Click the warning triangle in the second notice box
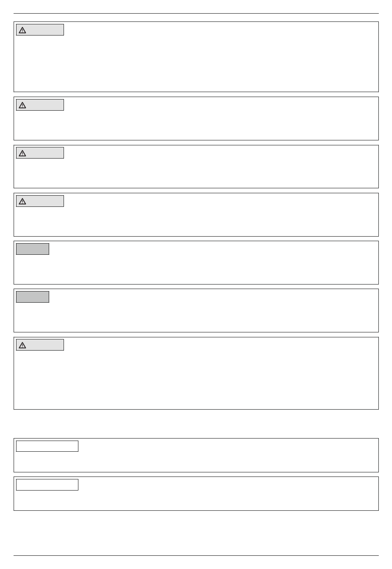 point(22,105)
